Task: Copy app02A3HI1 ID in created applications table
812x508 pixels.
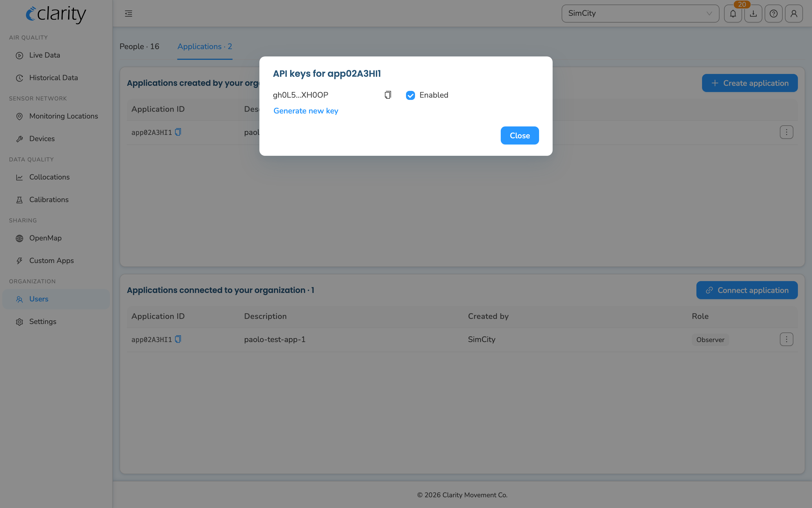Action: (178, 132)
